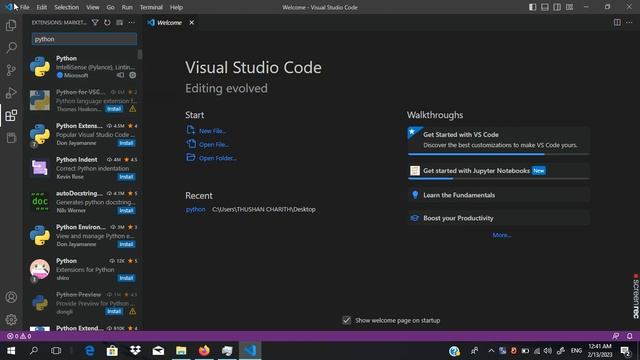Screen dimensions: 640x360
Task: Open the Manage gear in activity bar
Action: coord(11,319)
